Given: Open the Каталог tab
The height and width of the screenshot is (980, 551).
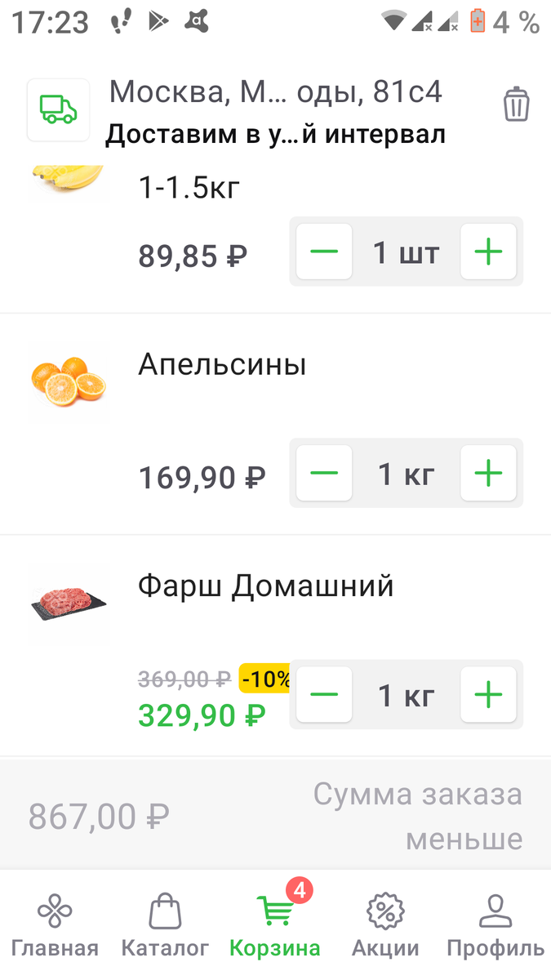Looking at the screenshot, I should pos(165,925).
